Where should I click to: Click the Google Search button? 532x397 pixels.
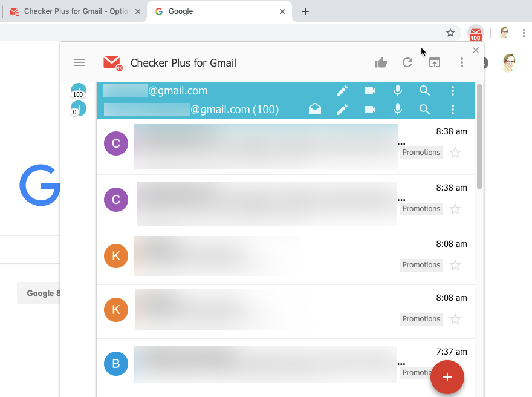(44, 293)
